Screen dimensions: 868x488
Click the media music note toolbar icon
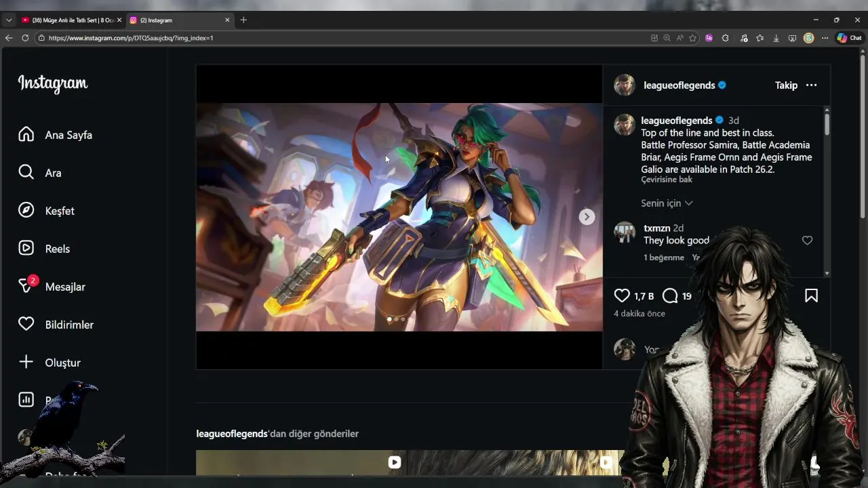tap(744, 38)
